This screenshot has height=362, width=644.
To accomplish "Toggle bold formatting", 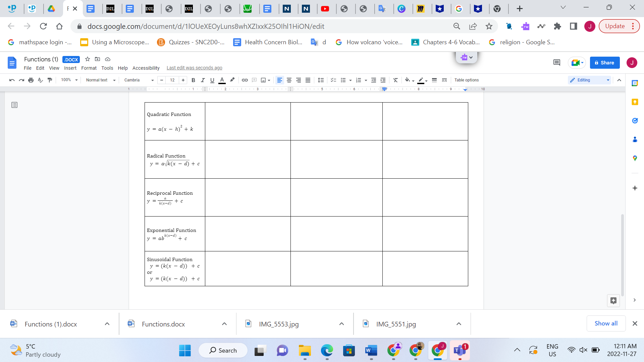I will (x=193, y=80).
